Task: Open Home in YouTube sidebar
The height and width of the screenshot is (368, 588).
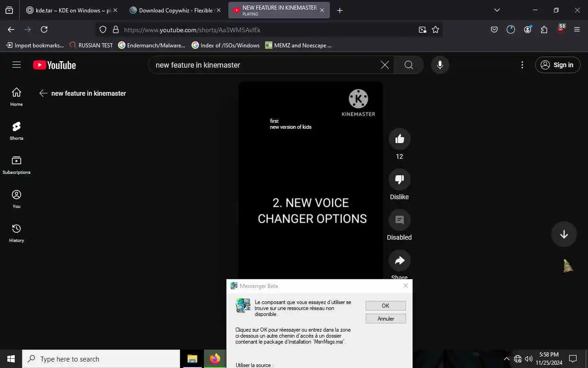Action: pyautogui.click(x=17, y=97)
